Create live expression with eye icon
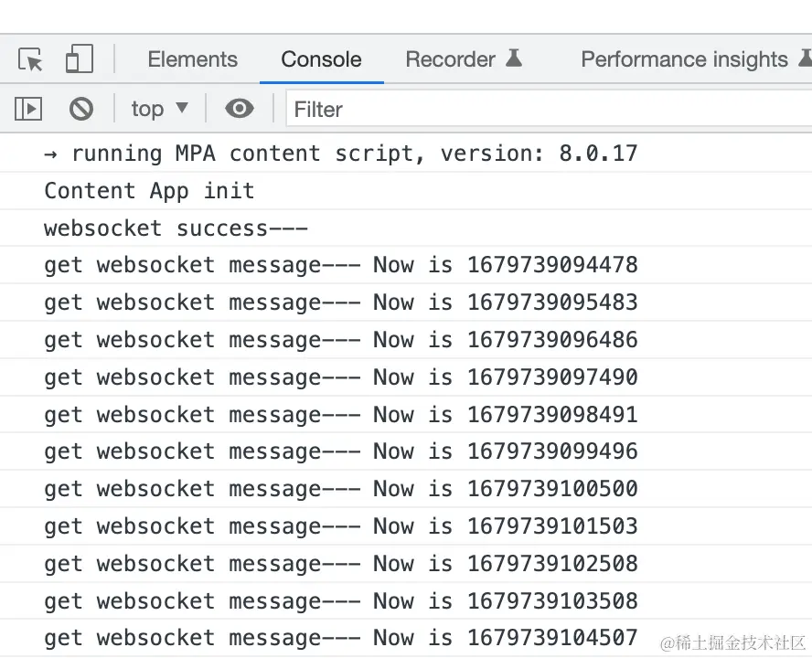 (x=240, y=110)
